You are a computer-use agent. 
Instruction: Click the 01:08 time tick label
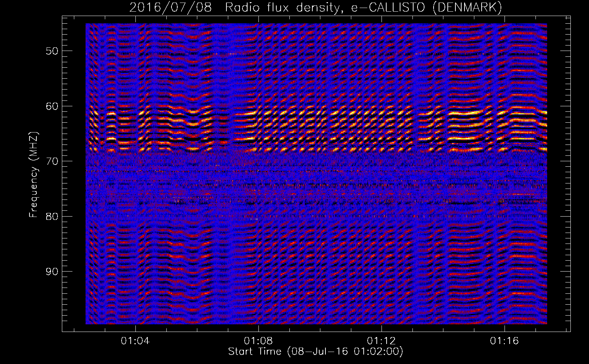click(258, 341)
